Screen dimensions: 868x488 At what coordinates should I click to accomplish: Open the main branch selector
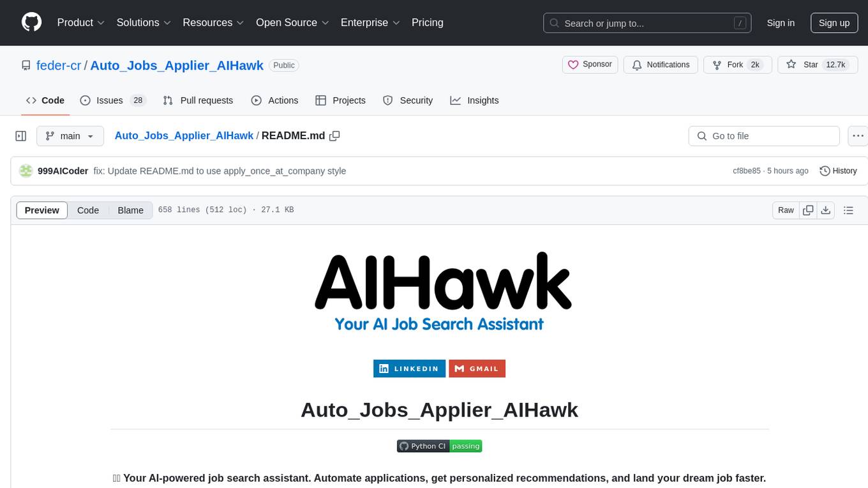(x=70, y=136)
